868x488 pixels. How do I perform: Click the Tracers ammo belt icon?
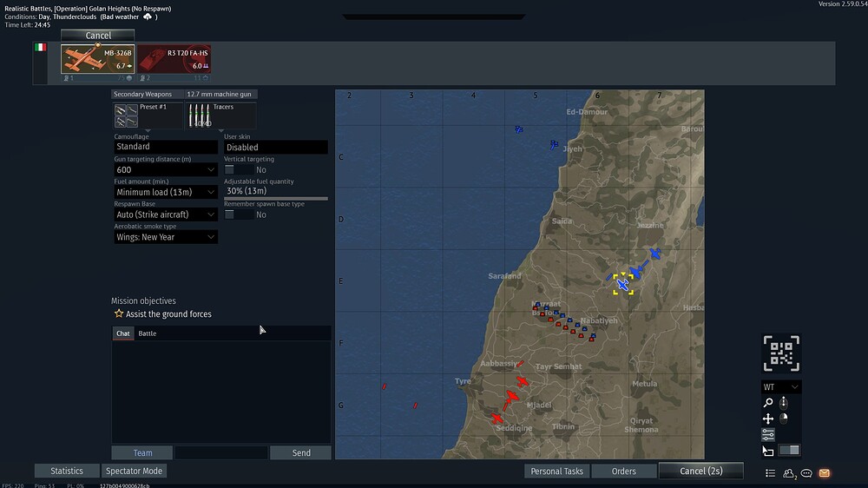(200, 115)
